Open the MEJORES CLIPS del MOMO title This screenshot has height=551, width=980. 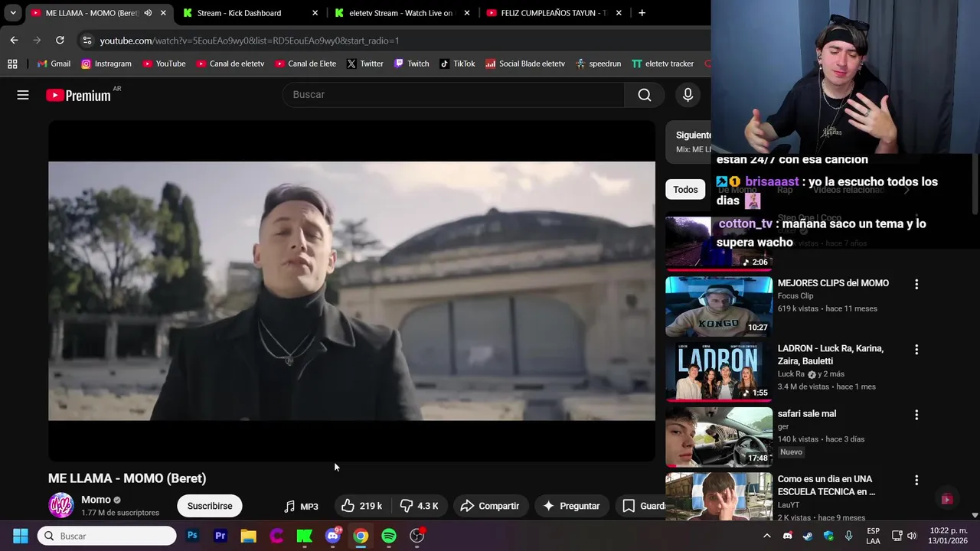coord(833,283)
